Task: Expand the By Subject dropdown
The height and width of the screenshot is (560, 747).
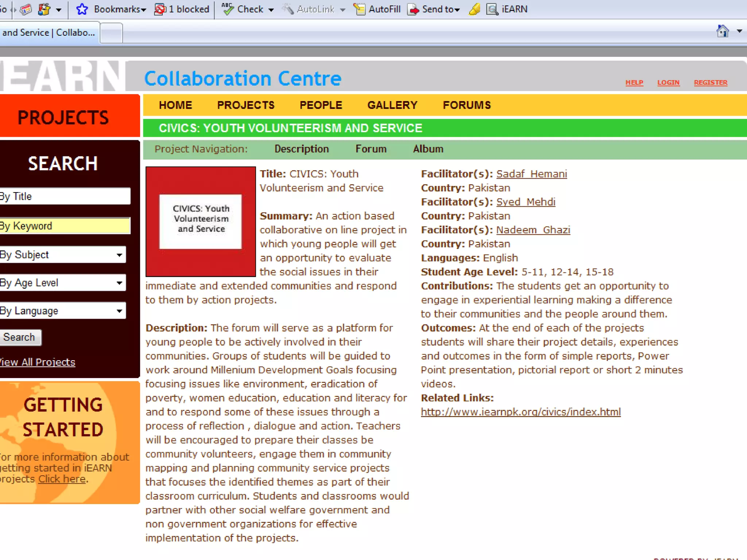Action: [x=119, y=255]
